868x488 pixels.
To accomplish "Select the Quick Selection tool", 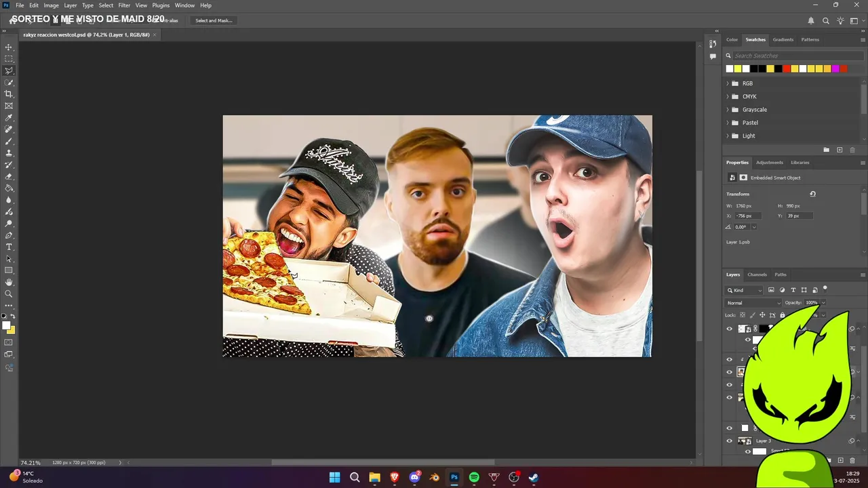I will coord(9,83).
